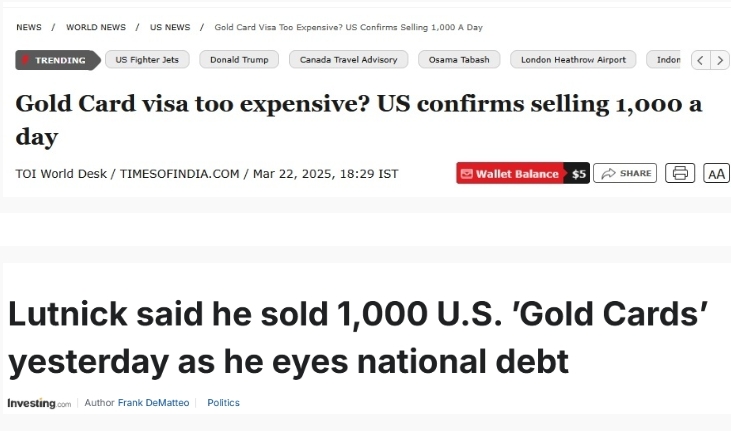Select the London Heathrow Airport topic
The image size is (731, 438).
pyautogui.click(x=574, y=60)
